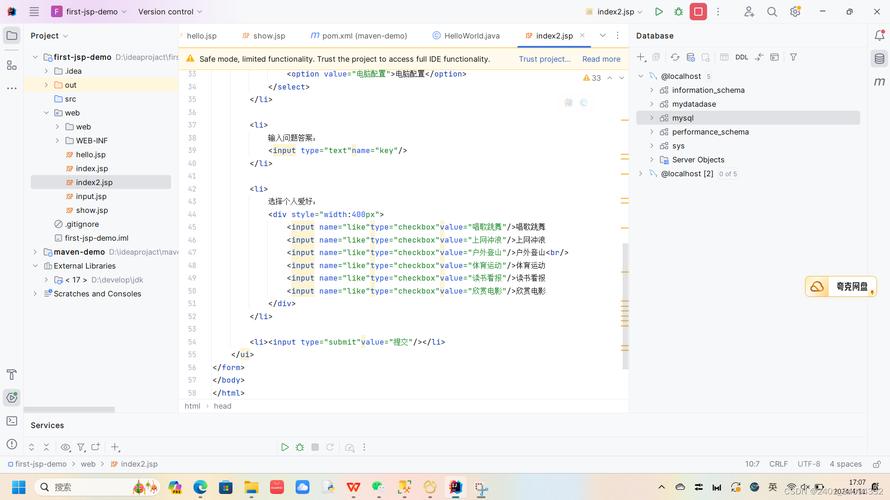The image size is (890, 500).
Task: Click the debug bug icon in top toolbar
Action: point(678,11)
